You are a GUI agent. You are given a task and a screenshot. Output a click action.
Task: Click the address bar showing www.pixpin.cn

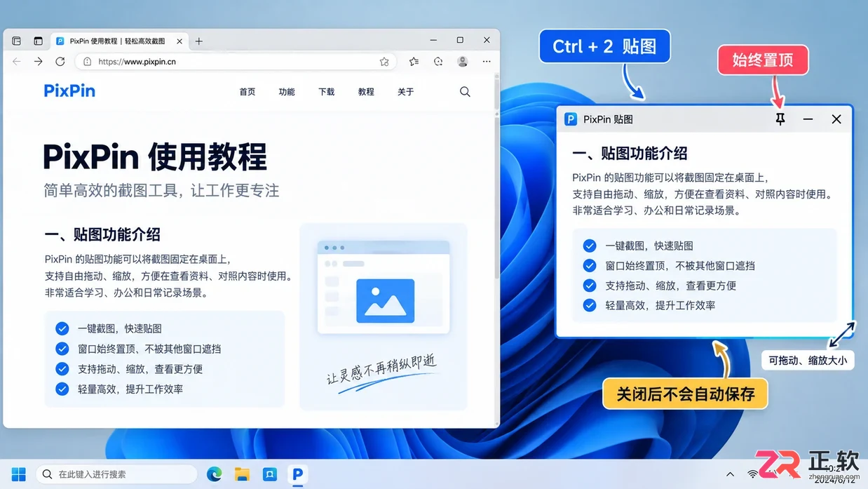coord(237,62)
